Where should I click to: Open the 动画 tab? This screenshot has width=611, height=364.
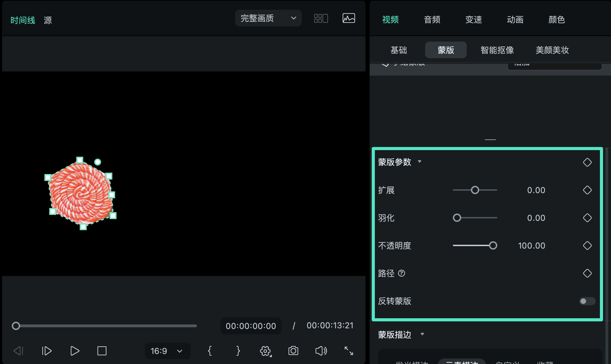click(x=515, y=19)
